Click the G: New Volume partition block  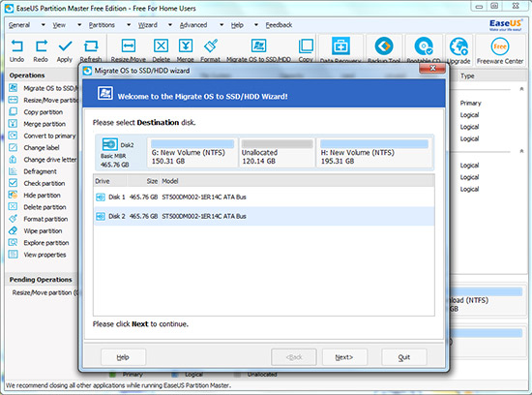[192, 153]
